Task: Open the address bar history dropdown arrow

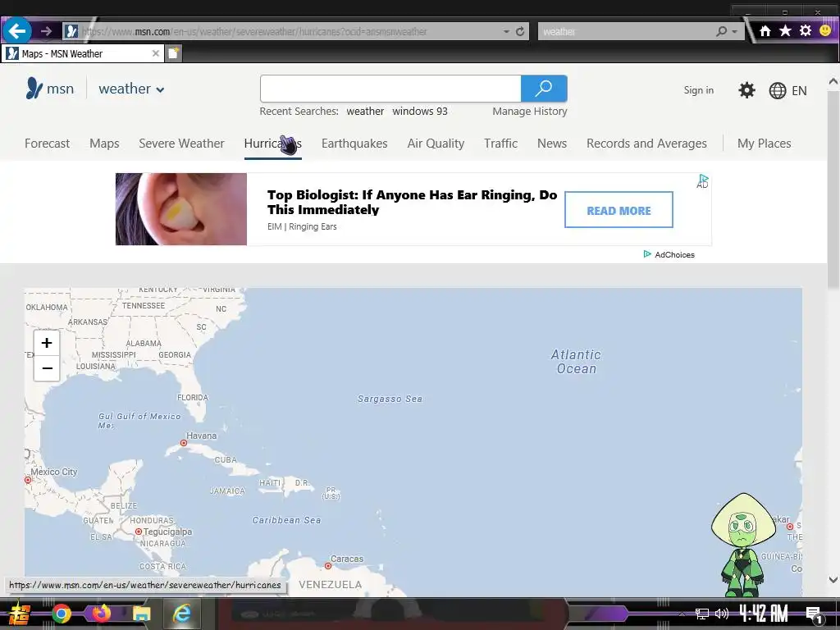Action: pos(506,32)
